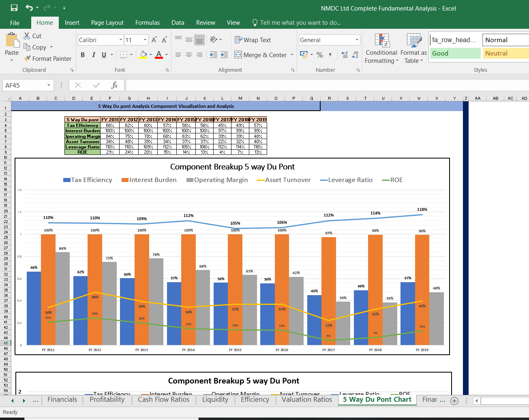This screenshot has width=529, height=420.
Task: Open the General number format dropdown
Action: pyautogui.click(x=357, y=40)
